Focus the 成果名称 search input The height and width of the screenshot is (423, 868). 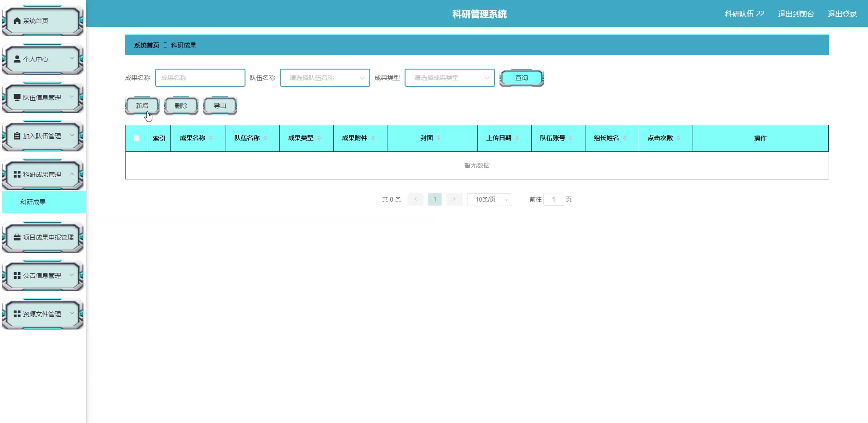point(200,78)
